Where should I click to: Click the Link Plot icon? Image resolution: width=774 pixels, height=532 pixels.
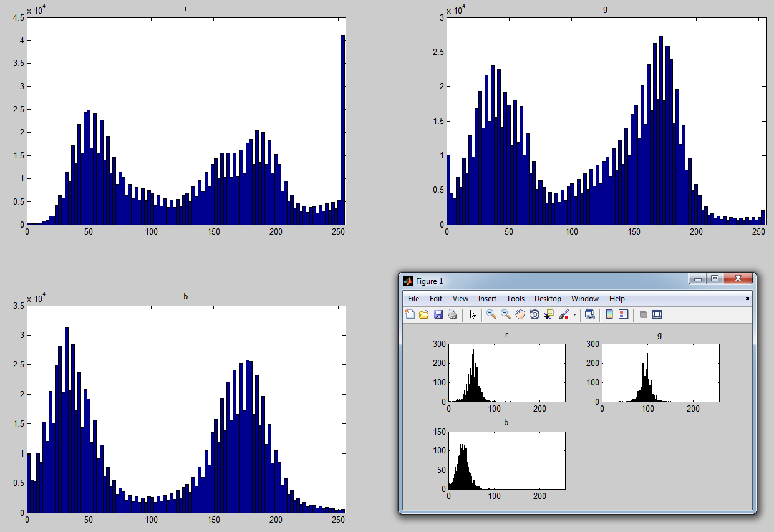[x=589, y=315]
